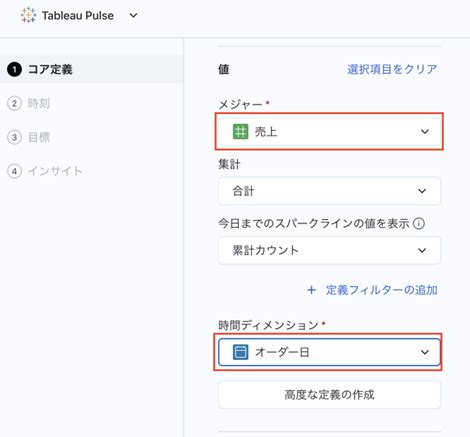Screen dimensions: 470x437
Task: Click the step 2 circle for 時刻
Action: 14,103
